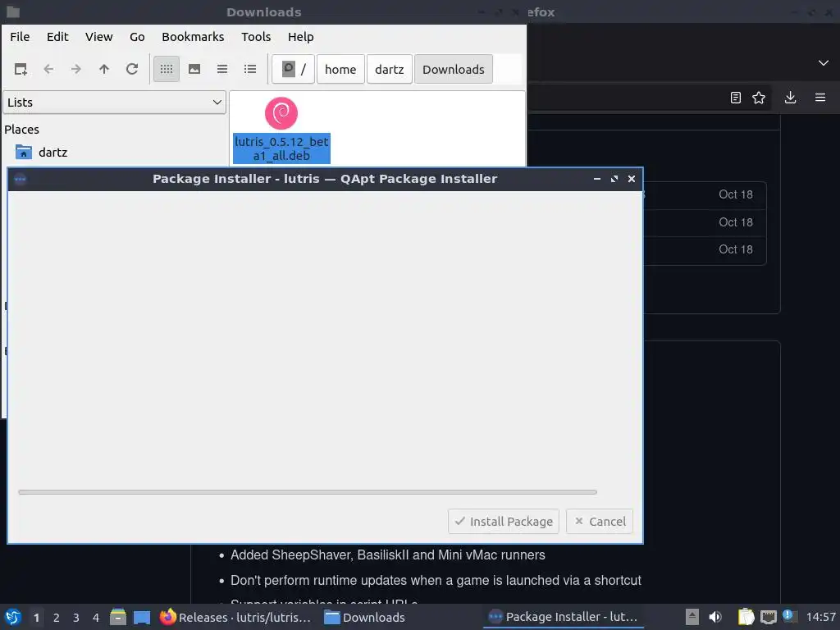Reload the Downloads folder

click(132, 69)
